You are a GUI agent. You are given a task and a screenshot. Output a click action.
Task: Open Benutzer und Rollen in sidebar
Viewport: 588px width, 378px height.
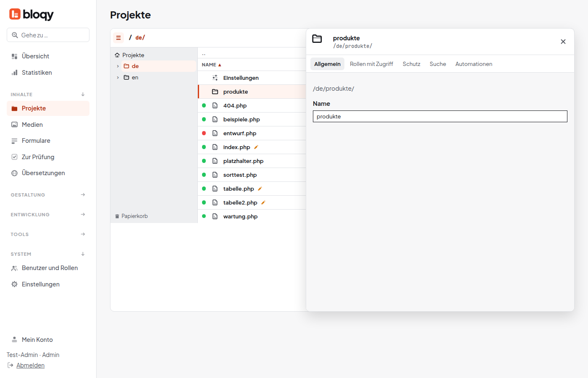click(48, 268)
